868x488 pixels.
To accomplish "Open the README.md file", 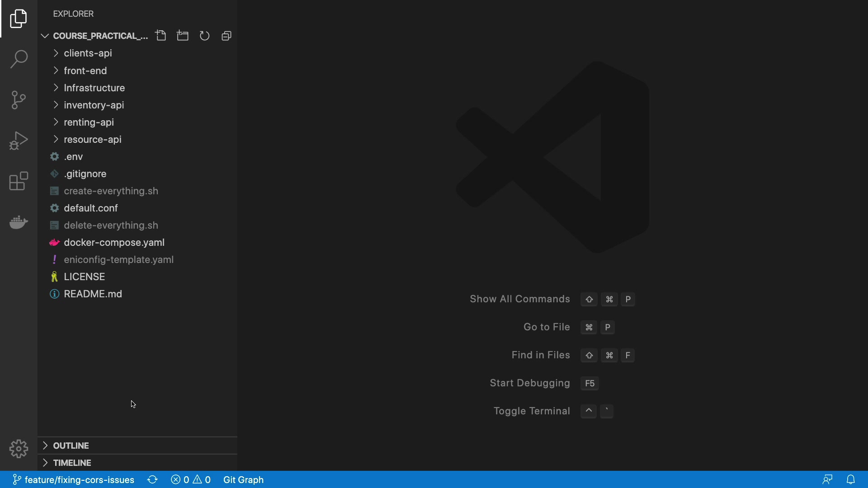I will [x=93, y=294].
